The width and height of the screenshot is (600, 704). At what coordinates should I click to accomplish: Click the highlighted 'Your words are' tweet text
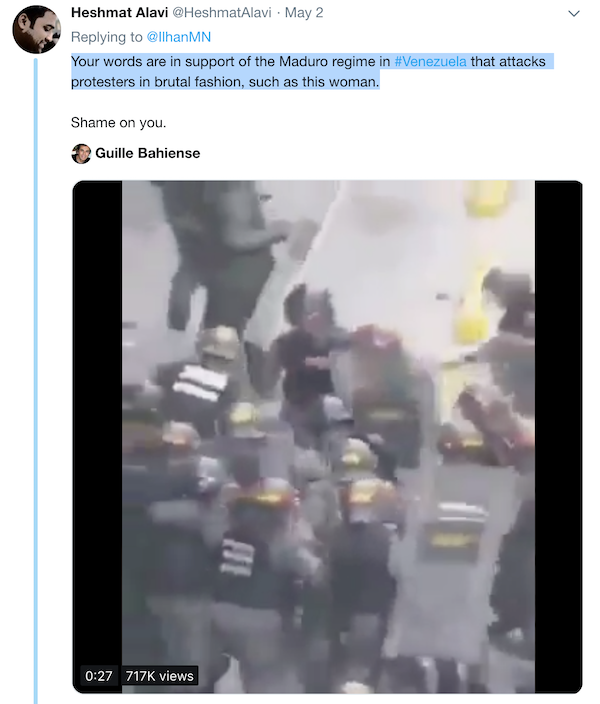[118, 62]
